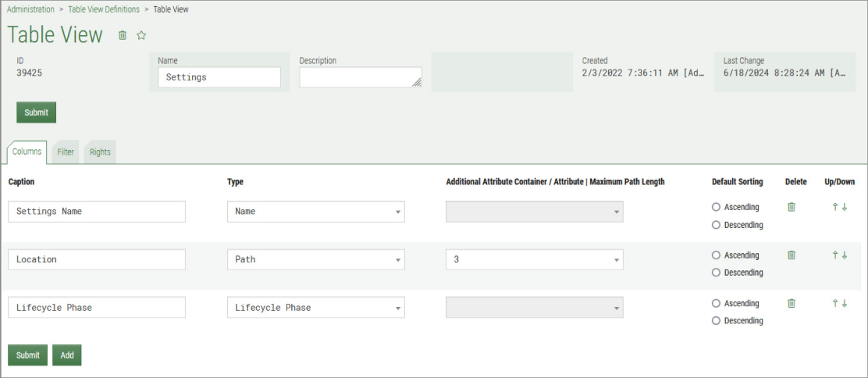Screen dimensions: 868x378
Task: Expand Maximum Path Length dropdown set to 3
Action: [x=534, y=259]
